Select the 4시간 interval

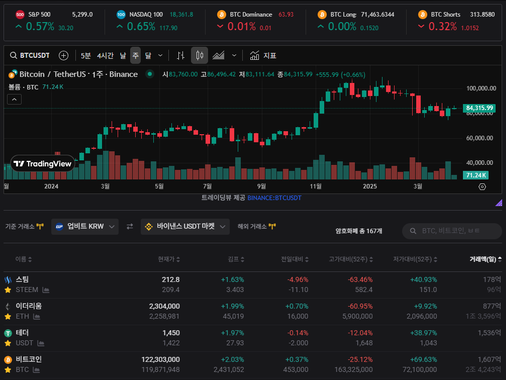tap(105, 56)
